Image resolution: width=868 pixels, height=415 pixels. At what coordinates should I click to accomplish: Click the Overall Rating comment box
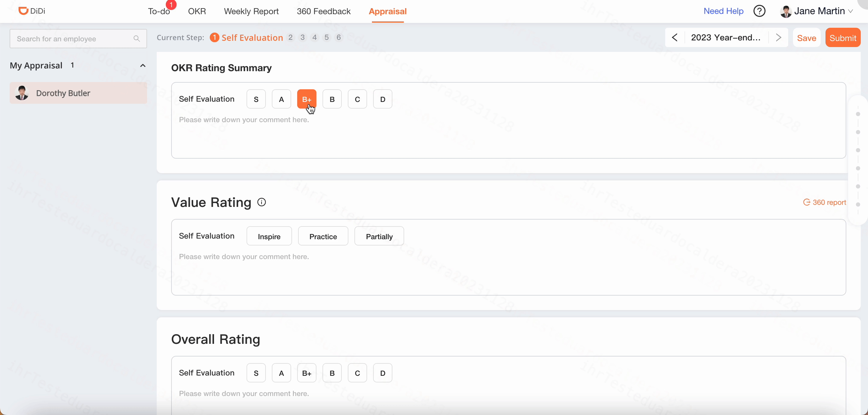pyautogui.click(x=508, y=401)
